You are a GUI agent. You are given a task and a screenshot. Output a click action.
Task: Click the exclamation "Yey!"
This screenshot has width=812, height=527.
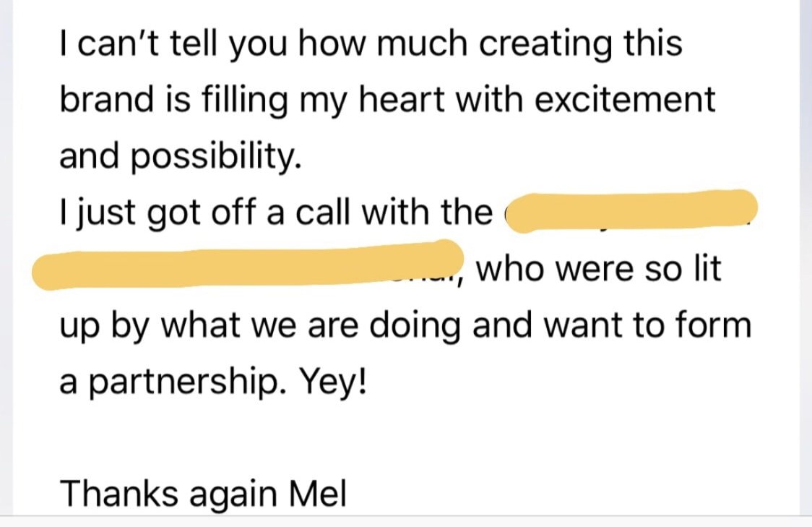(x=334, y=382)
